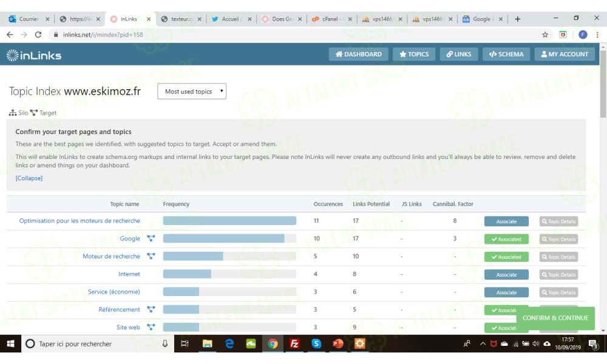View Topic Details for Internet
The image size is (607, 364).
tap(558, 275)
